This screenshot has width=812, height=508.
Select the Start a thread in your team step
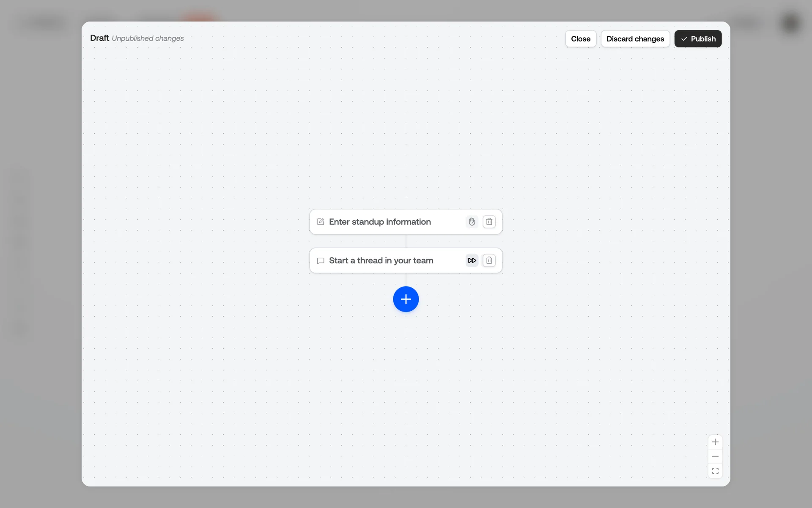pyautogui.click(x=381, y=261)
